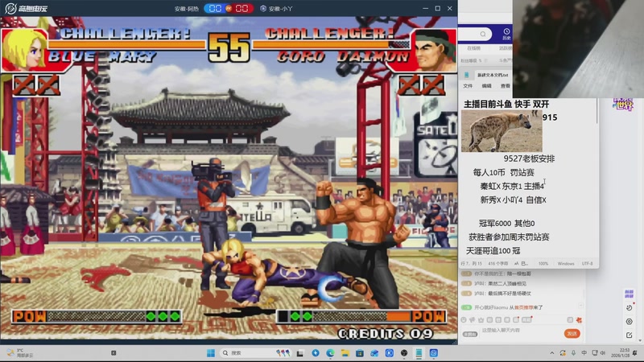The height and width of the screenshot is (362, 644).
Task: Click the microphone icon in system tray
Action: point(573,353)
